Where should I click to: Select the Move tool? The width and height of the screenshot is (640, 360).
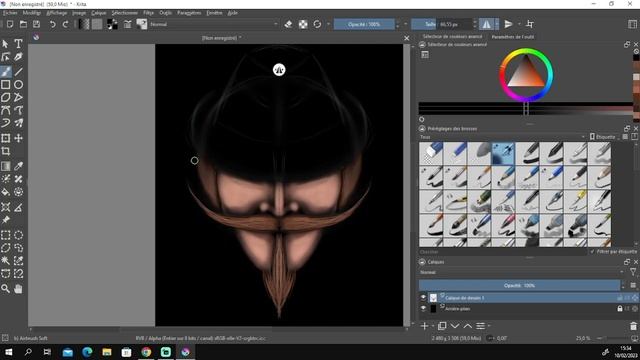(x=18, y=138)
